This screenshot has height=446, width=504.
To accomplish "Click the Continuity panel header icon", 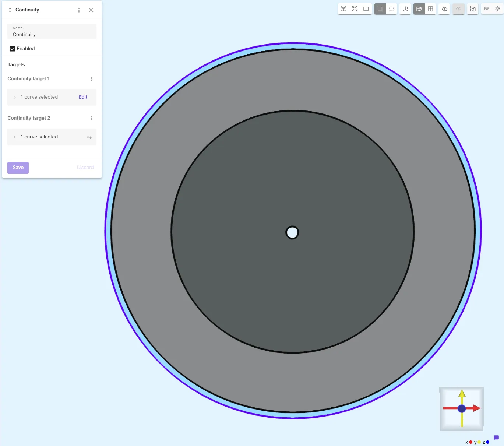I will point(10,10).
